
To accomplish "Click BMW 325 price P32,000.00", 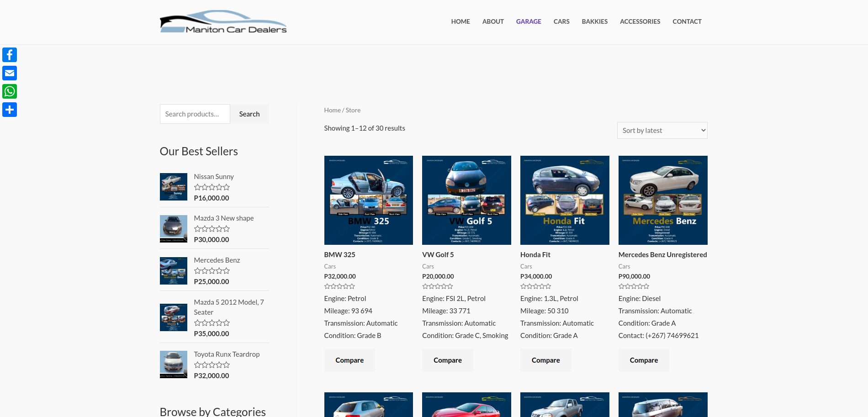I will (x=340, y=276).
